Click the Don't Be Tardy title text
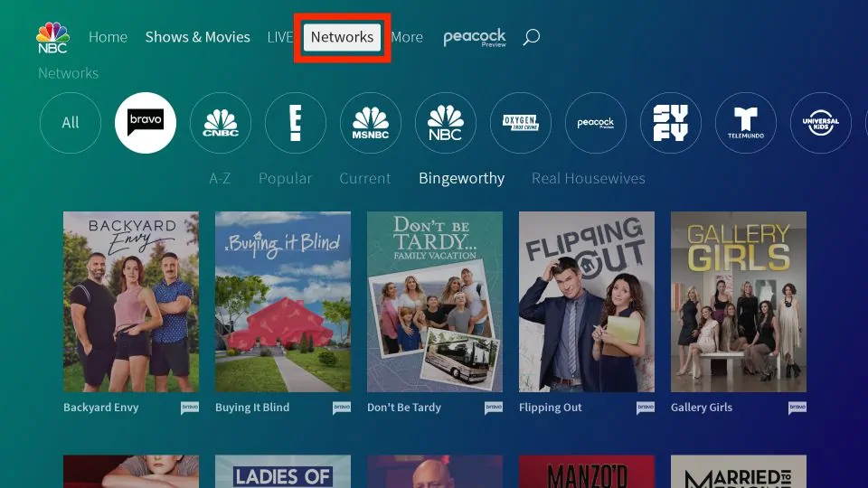 [x=404, y=408]
